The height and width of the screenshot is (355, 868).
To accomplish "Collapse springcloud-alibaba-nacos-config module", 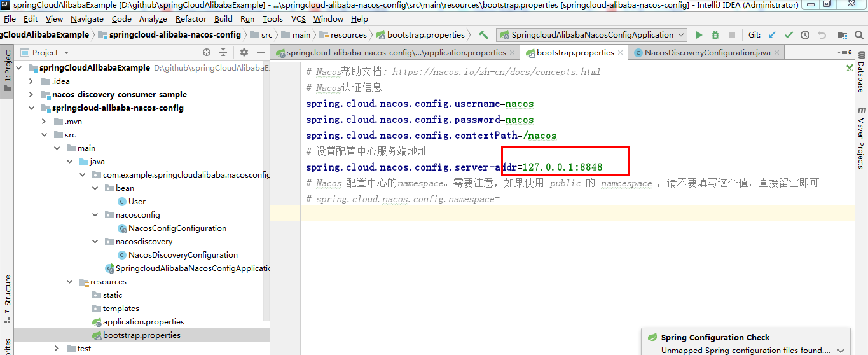I will pos(31,108).
